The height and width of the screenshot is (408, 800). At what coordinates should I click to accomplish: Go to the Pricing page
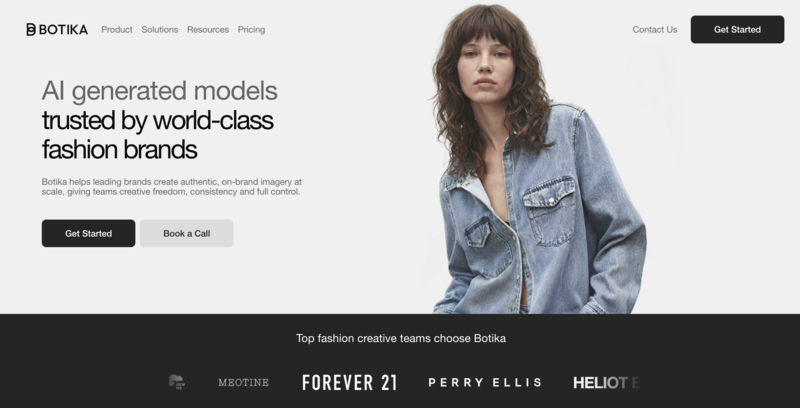pyautogui.click(x=251, y=30)
